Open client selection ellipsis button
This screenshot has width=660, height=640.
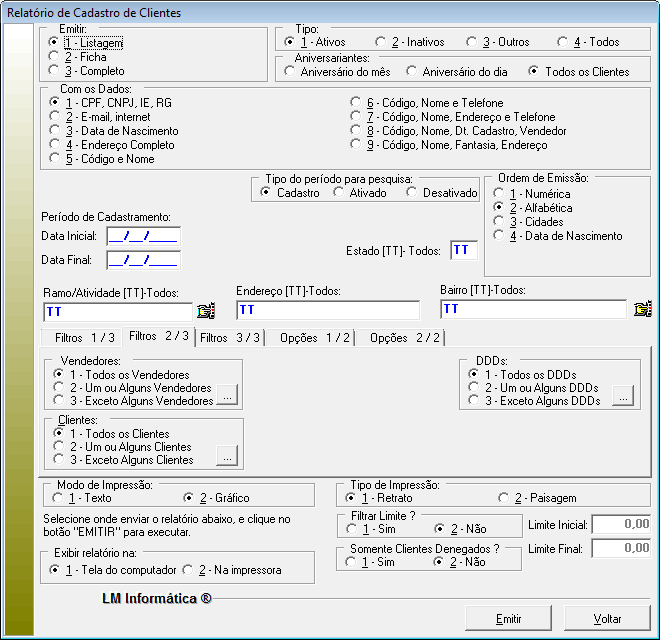point(228,457)
